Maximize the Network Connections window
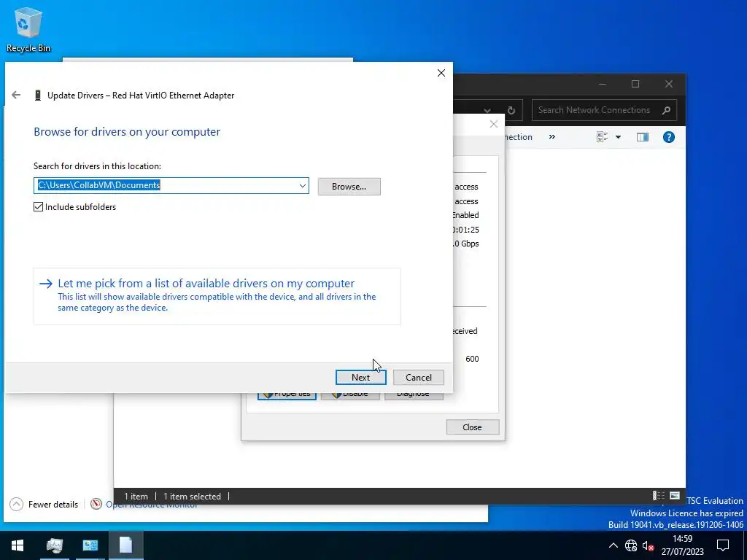Image resolution: width=747 pixels, height=560 pixels. click(635, 84)
